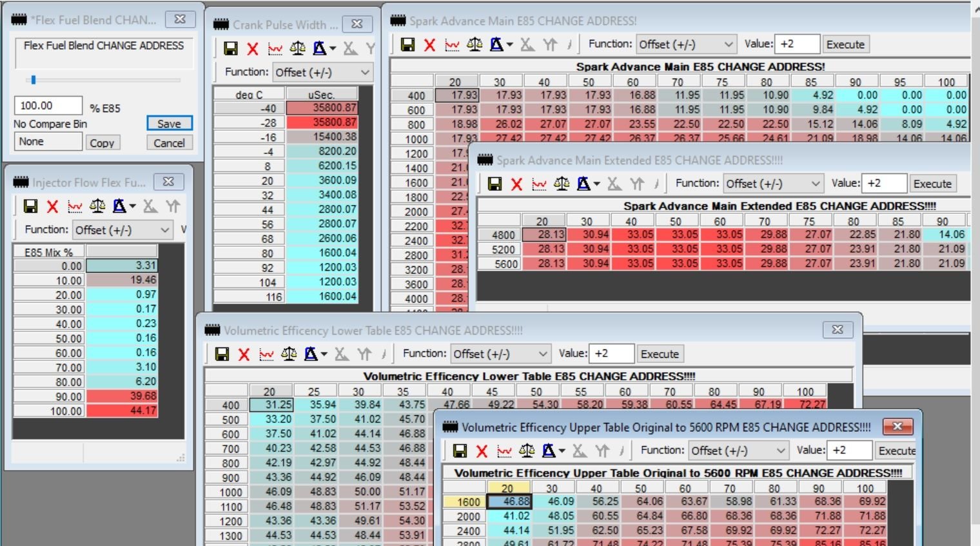Click save icon in Volumetric Efficiency Upper Table toolbar
The width and height of the screenshot is (980, 546).
[460, 451]
